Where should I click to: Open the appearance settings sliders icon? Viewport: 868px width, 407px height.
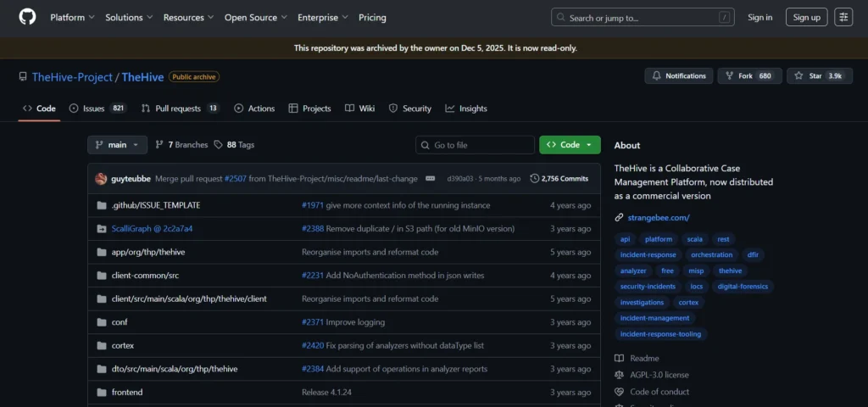pyautogui.click(x=843, y=17)
